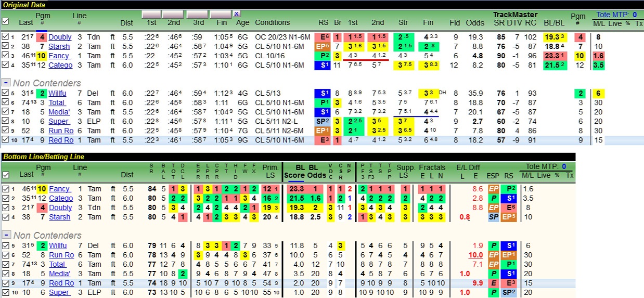Screen dimensions: 644x298
Task: Open the Doubly horse link in Original Data
Action: pos(60,37)
